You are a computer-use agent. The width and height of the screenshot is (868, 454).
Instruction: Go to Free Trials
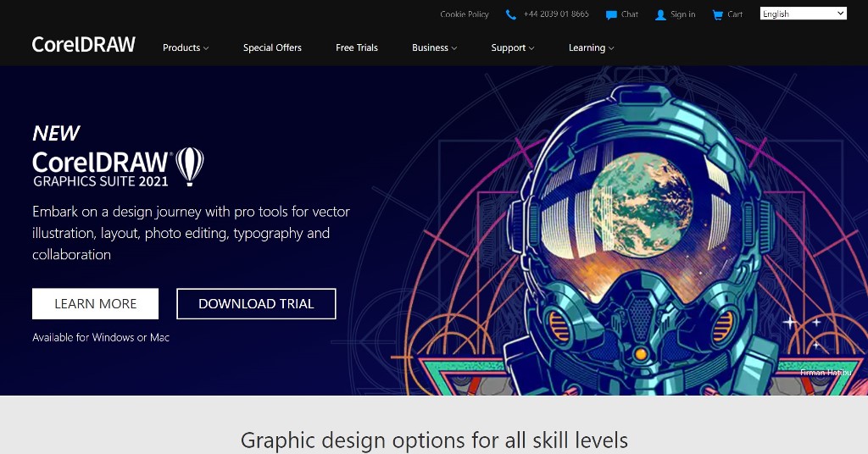tap(357, 48)
